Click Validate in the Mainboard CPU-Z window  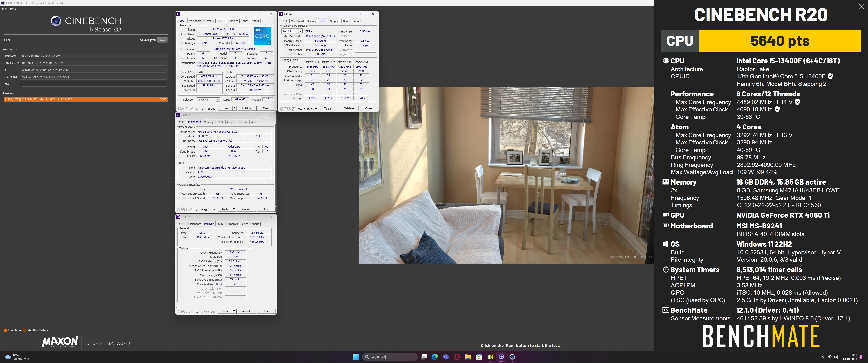coord(246,209)
